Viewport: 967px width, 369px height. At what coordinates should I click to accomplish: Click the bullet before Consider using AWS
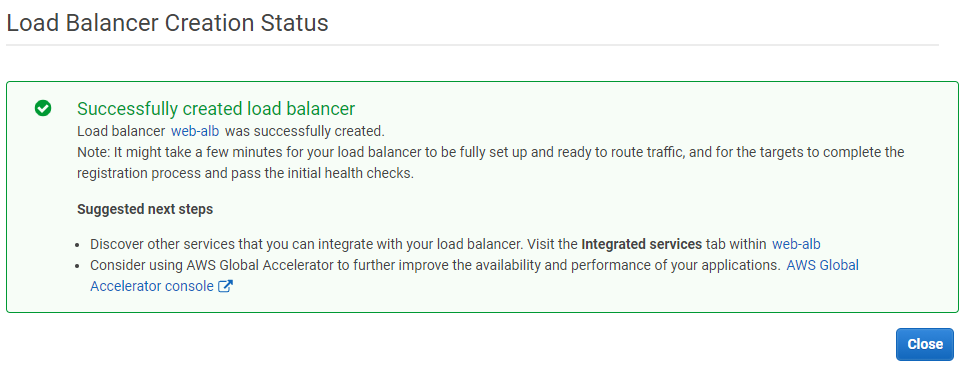(77, 266)
